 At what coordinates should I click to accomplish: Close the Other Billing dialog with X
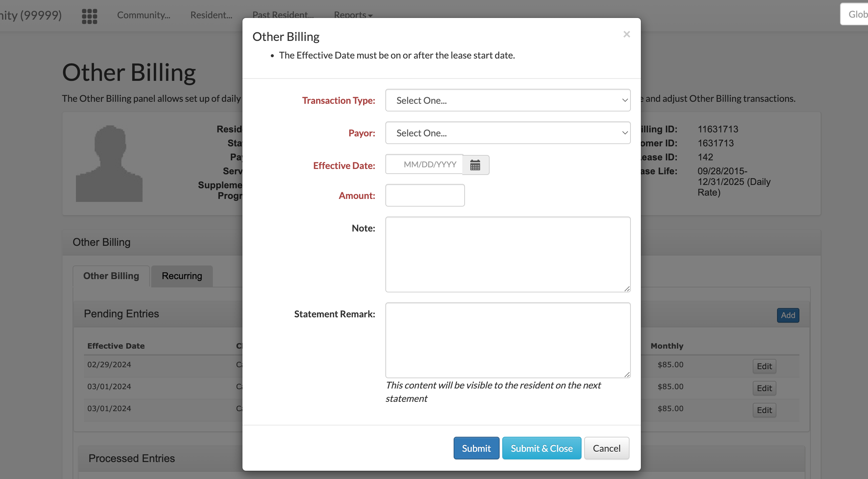pos(627,34)
